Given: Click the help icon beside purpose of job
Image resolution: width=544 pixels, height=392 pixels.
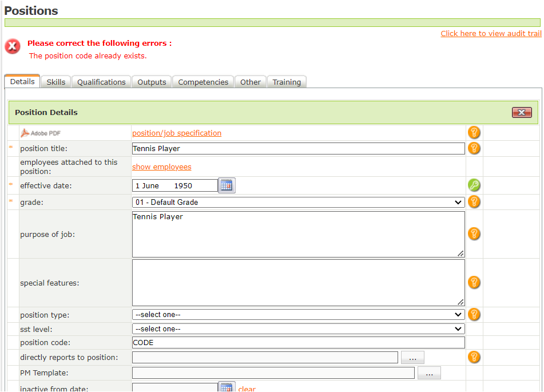Looking at the screenshot, I should (x=474, y=233).
